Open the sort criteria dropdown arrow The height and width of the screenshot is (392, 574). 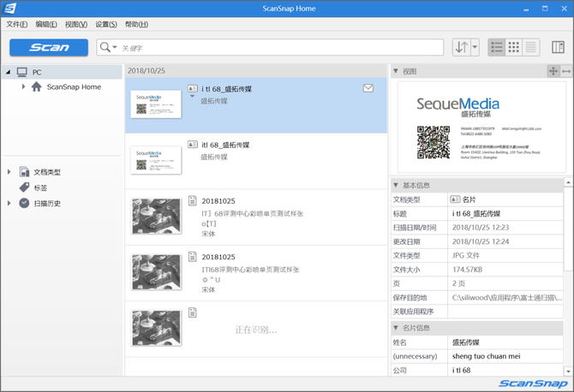(474, 47)
